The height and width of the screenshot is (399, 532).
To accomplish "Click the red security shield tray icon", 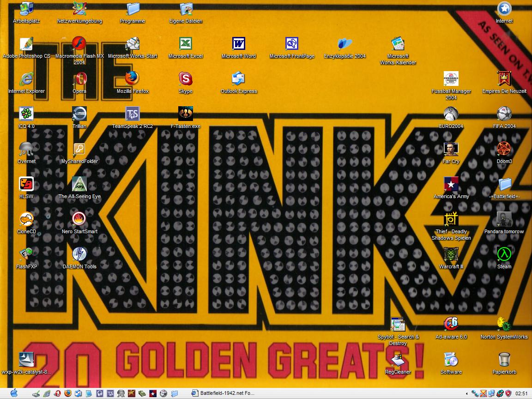I will (x=508, y=393).
